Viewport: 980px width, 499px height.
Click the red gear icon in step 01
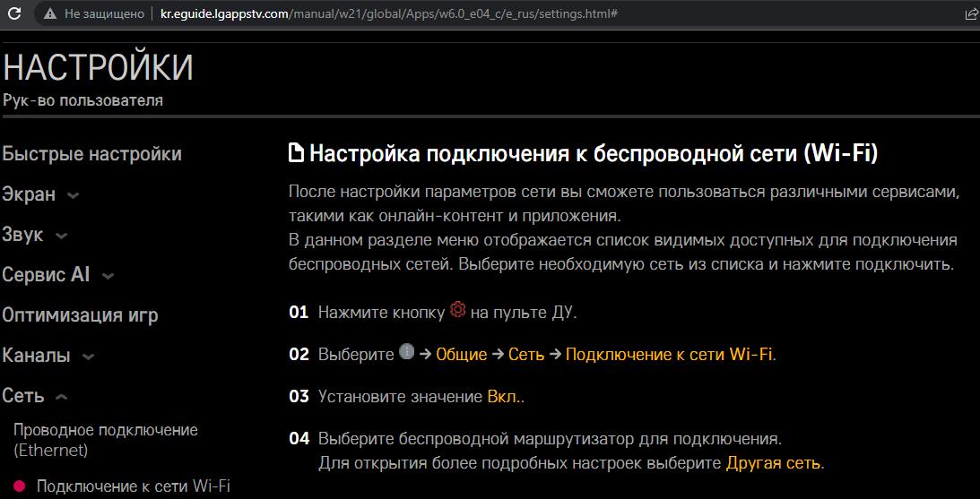tap(457, 310)
